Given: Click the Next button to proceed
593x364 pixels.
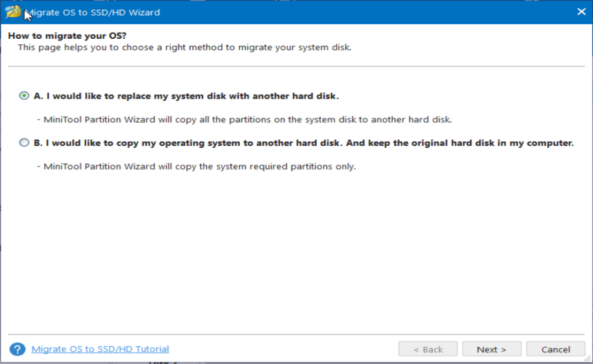Looking at the screenshot, I should (x=492, y=348).
